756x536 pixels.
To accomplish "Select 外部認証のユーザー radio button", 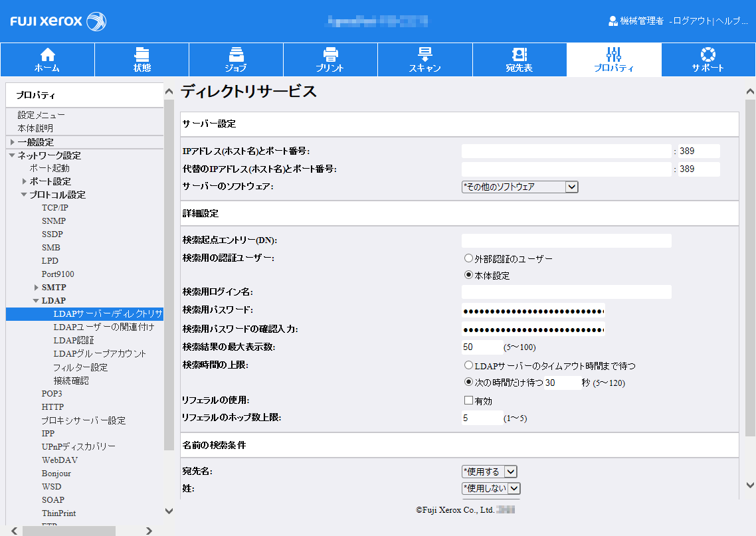I will click(x=468, y=258).
